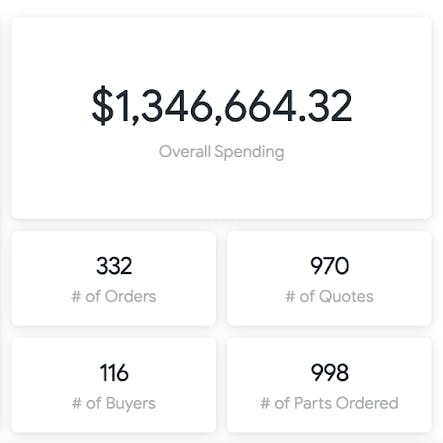Image resolution: width=443 pixels, height=443 pixels.
Task: Open the number of Orders stat card
Action: pyautogui.click(x=114, y=279)
